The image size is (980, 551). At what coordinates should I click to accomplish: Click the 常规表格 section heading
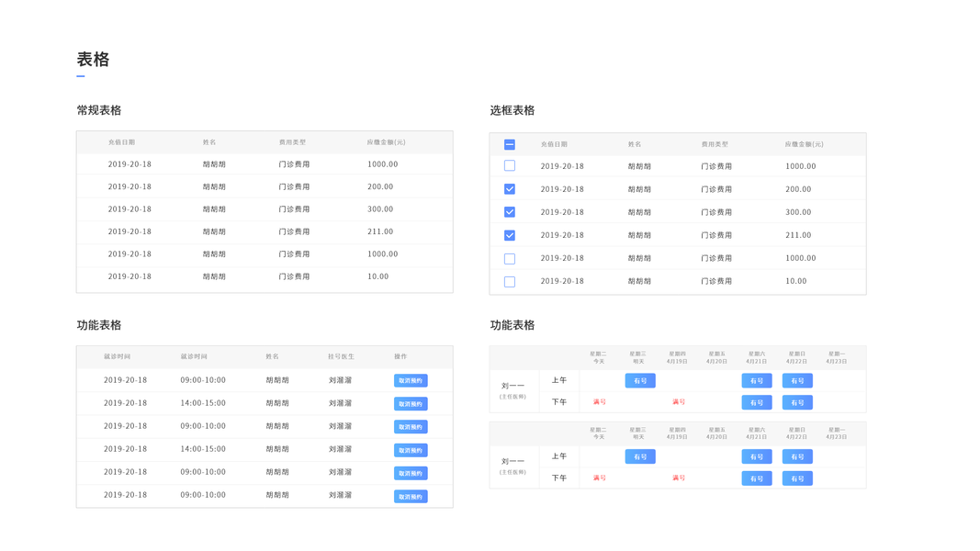99,110
